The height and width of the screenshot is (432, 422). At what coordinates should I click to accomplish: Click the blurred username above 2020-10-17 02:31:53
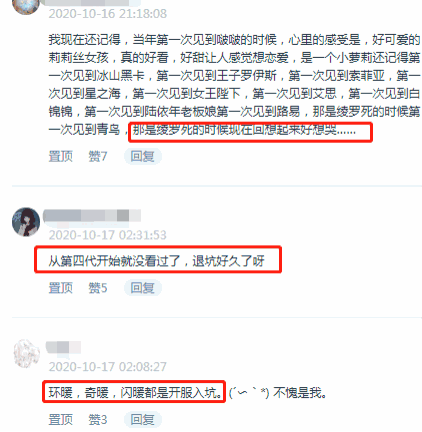point(92,216)
